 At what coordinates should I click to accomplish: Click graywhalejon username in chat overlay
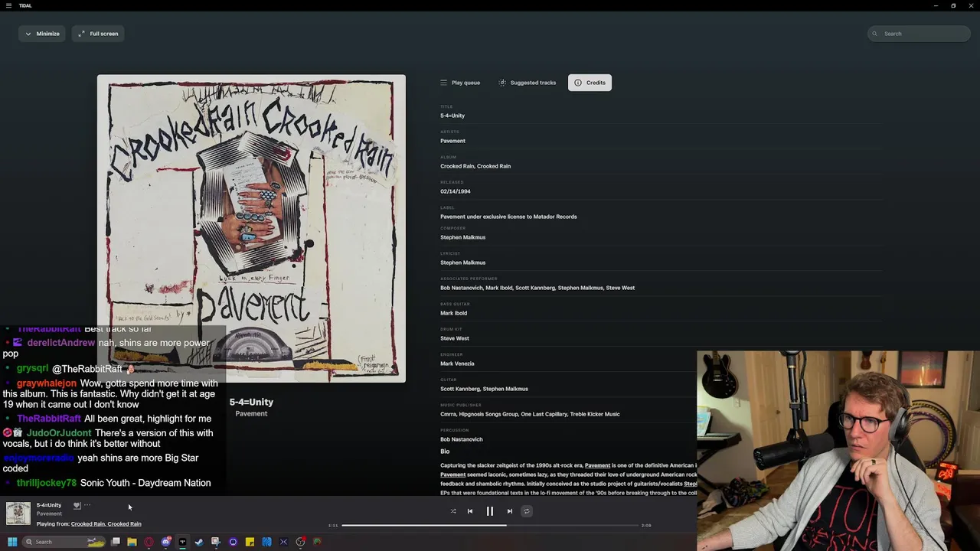pyautogui.click(x=47, y=383)
